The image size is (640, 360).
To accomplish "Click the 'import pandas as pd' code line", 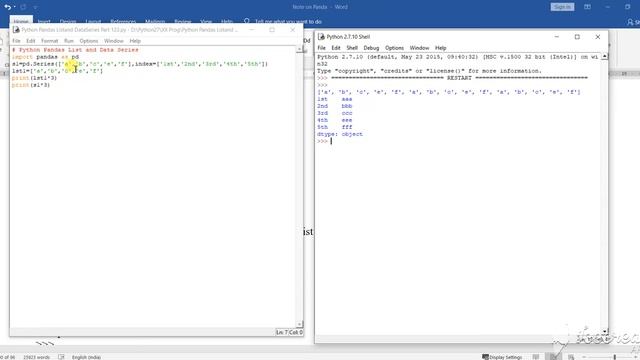I will pyautogui.click(x=45, y=57).
